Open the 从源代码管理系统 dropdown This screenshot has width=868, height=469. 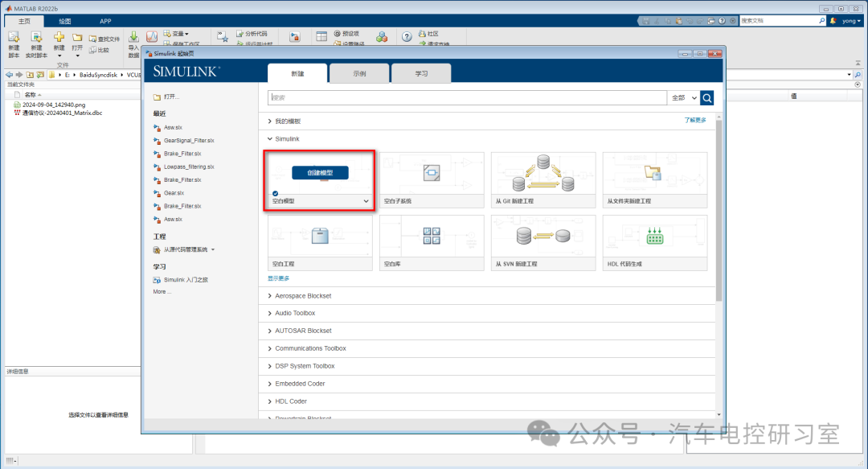[x=213, y=249]
